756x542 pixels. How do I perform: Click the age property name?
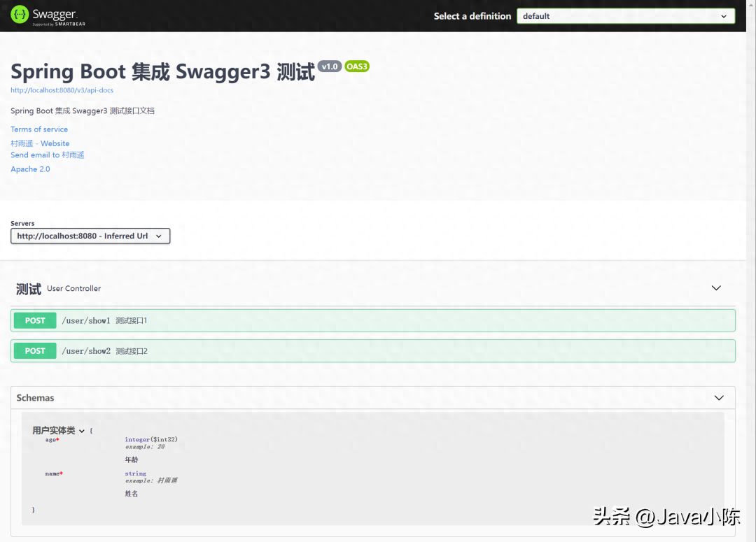(x=52, y=440)
